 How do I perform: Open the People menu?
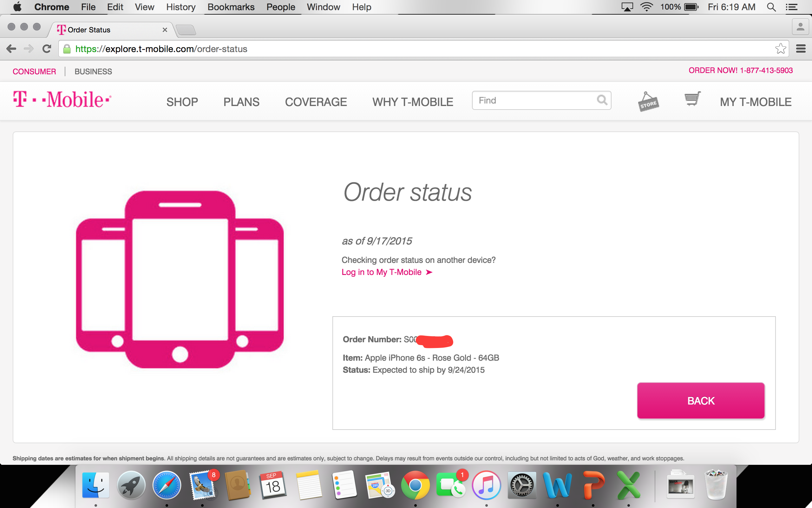281,7
